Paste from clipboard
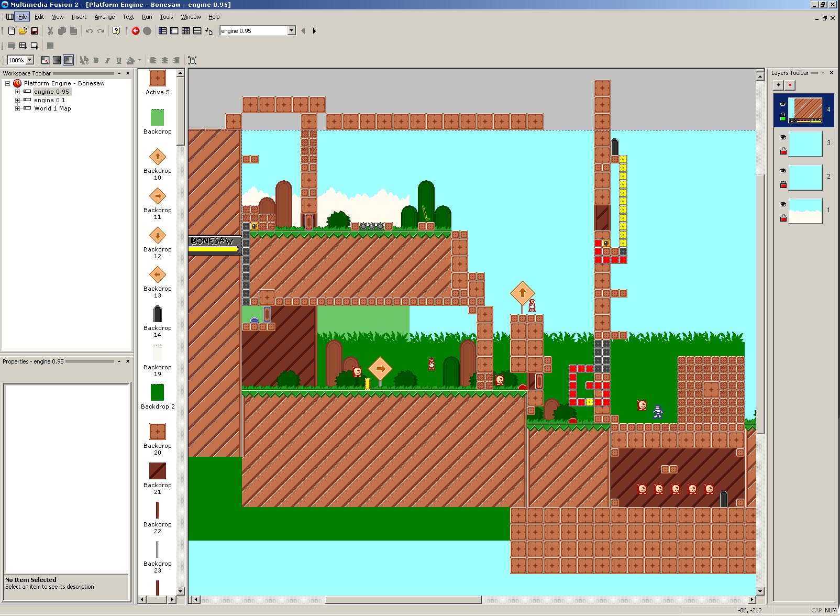840x616 pixels. (74, 31)
